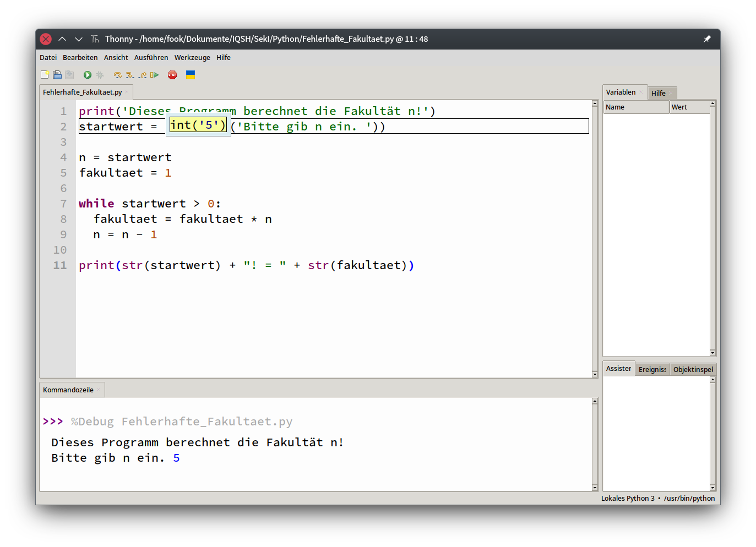Step into with the debugger icon
Image resolution: width=756 pixels, height=547 pixels.
tap(130, 75)
